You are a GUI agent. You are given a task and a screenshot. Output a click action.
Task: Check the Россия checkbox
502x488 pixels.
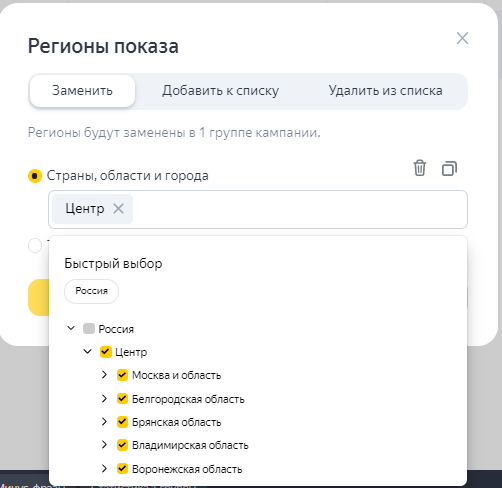[89, 329]
